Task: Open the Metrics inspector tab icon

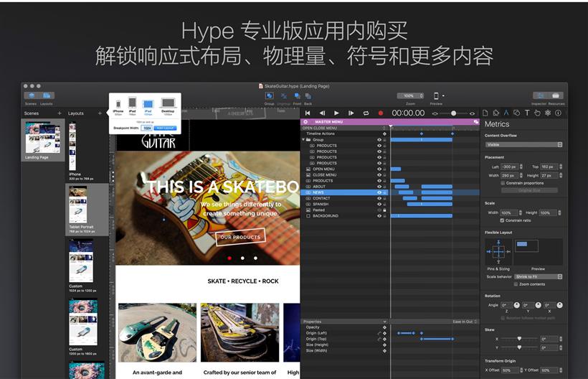Action: (x=506, y=113)
